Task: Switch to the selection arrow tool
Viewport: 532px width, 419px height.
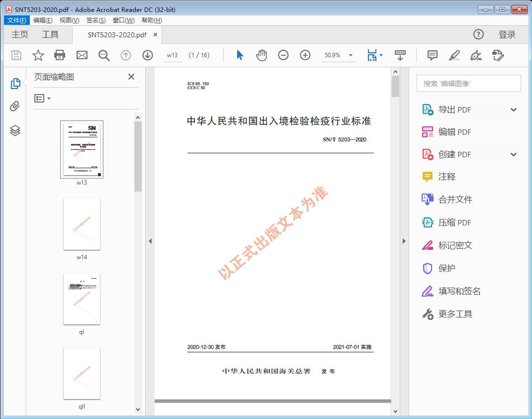Action: [239, 55]
